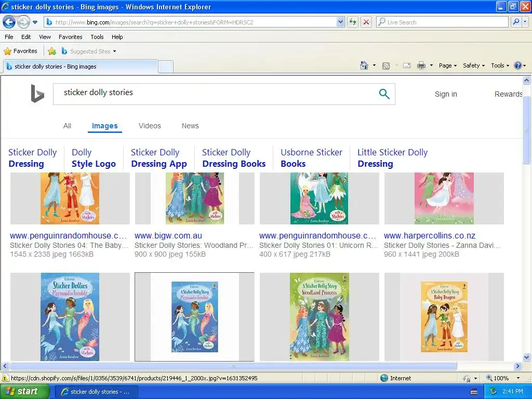Click the Add to Favorites Bar icon

52,51
